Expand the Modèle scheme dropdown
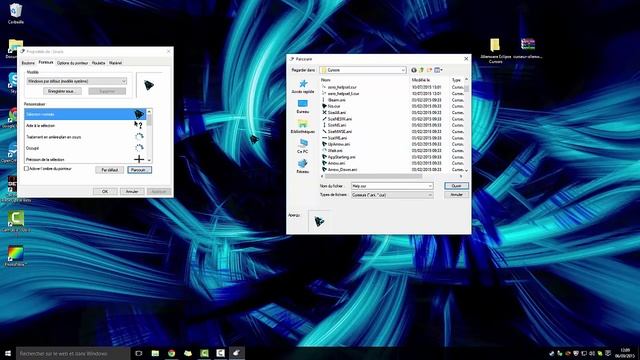The height and width of the screenshot is (360, 640). (123, 81)
